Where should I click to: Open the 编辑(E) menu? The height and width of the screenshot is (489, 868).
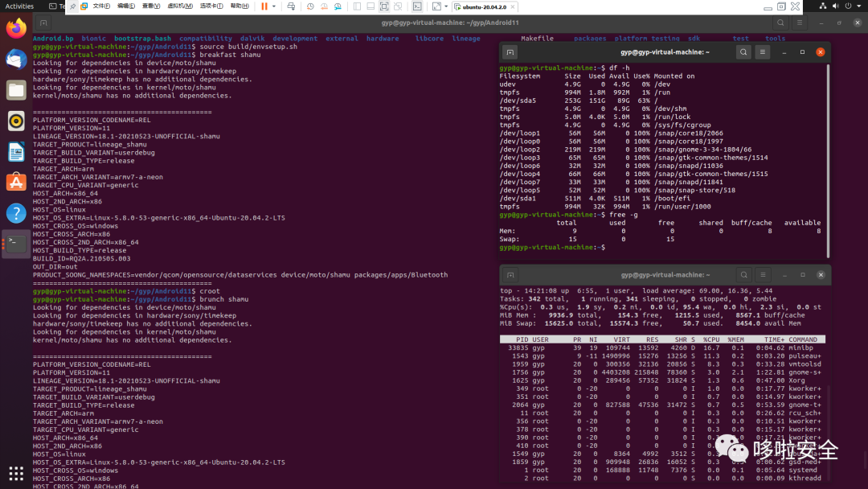pos(126,6)
